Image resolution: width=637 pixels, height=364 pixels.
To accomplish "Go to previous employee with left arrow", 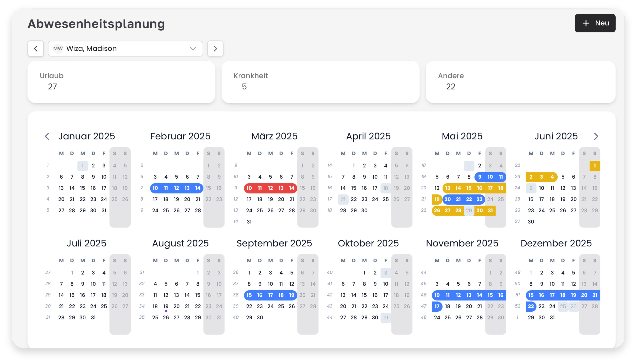I will (36, 49).
